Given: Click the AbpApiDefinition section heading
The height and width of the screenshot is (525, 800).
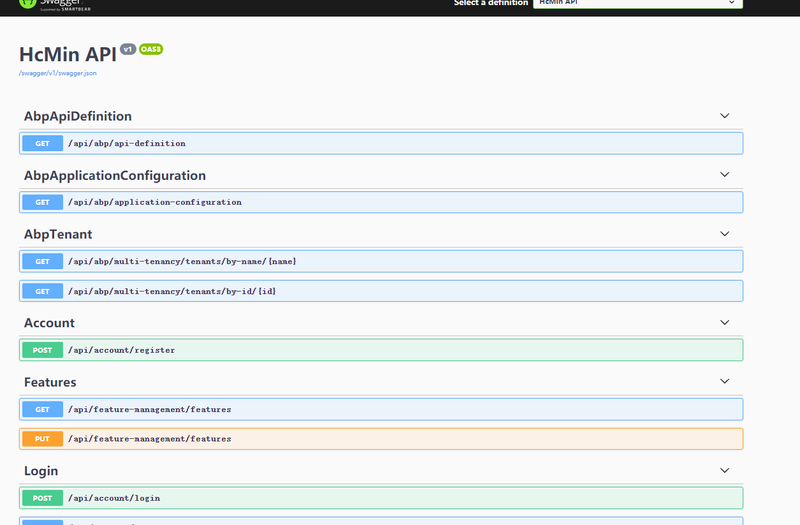Looking at the screenshot, I should tap(78, 116).
